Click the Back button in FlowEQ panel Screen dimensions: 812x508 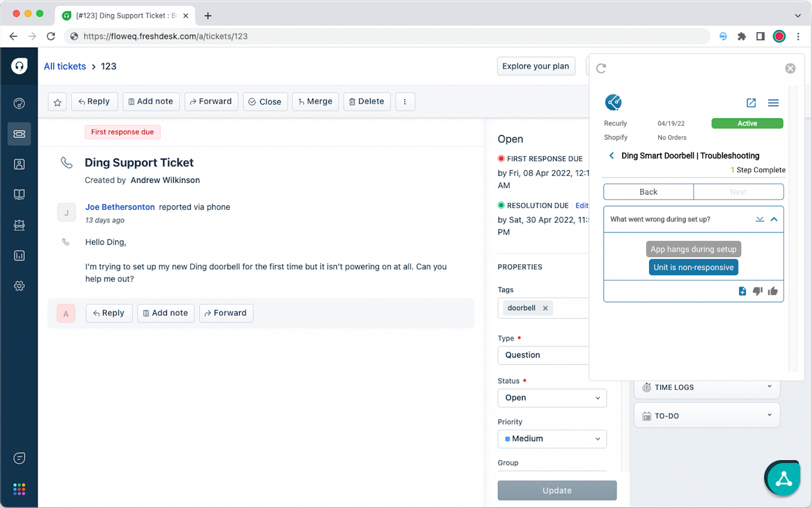point(648,192)
